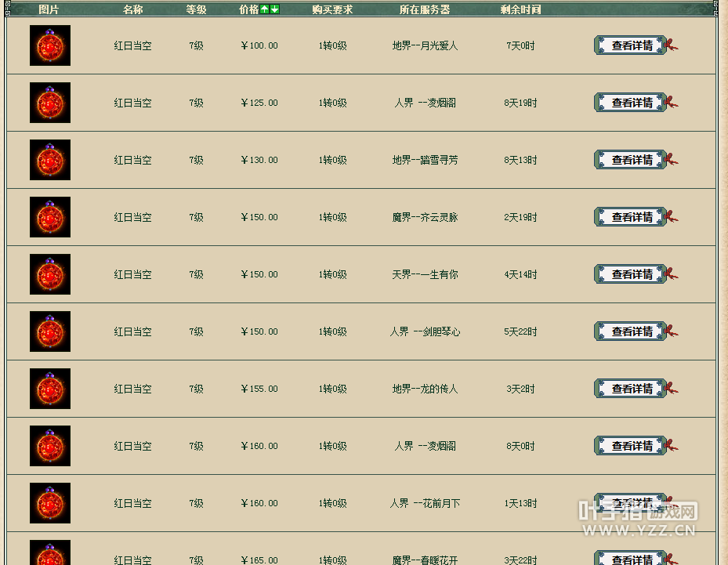728x565 pixels.
Task: Sort prices descending with green down arrow
Action: (274, 9)
